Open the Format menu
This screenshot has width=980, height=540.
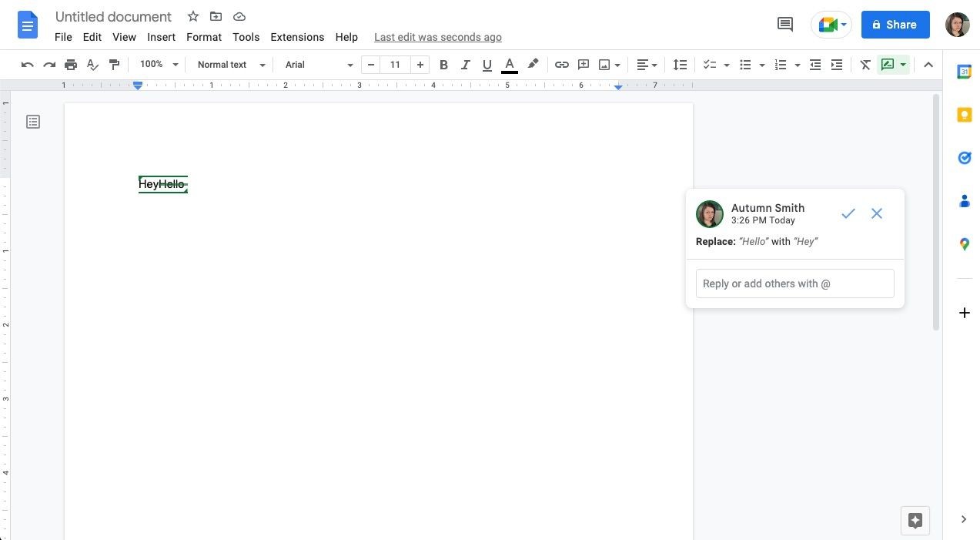pyautogui.click(x=204, y=37)
